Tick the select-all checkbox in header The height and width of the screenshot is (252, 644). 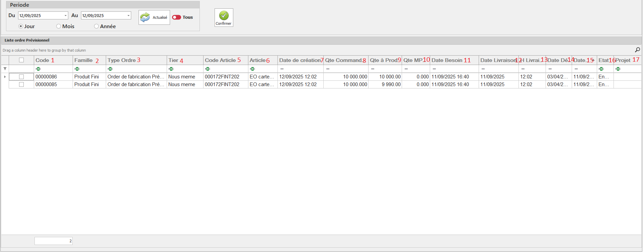21,60
